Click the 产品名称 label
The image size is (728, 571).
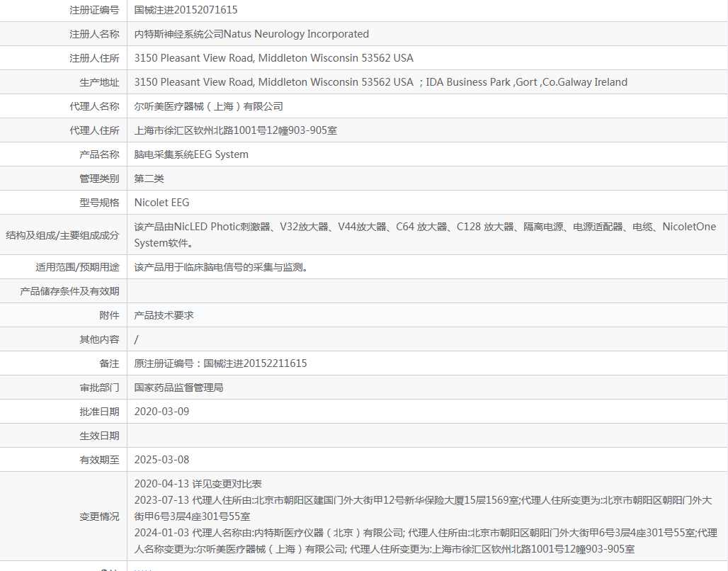tap(99, 154)
